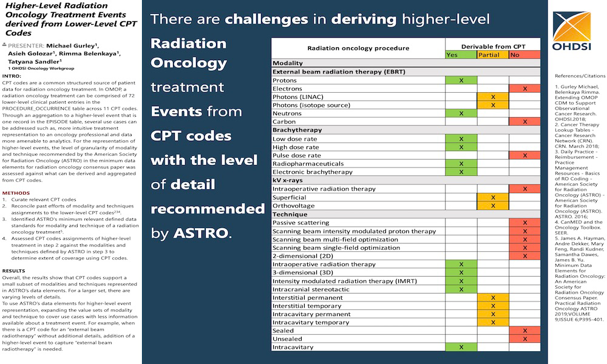Click the orange Partial column header
607x364 pixels.
point(492,55)
